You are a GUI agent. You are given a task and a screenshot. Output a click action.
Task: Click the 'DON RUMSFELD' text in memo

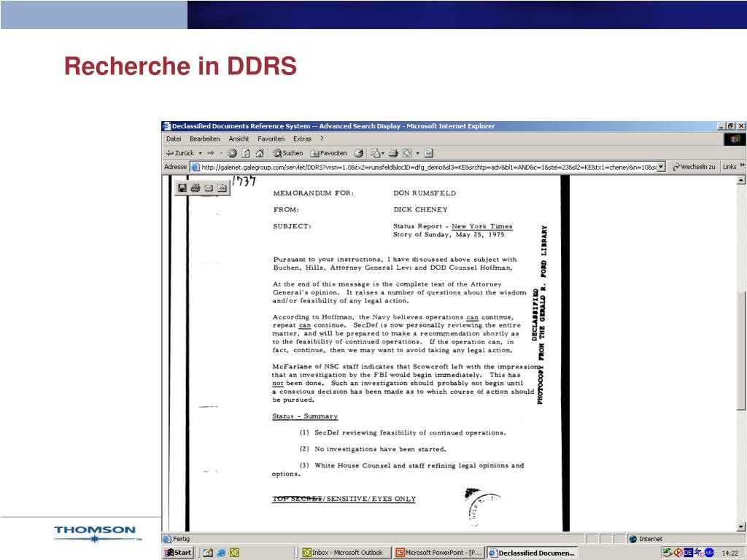[x=425, y=192]
